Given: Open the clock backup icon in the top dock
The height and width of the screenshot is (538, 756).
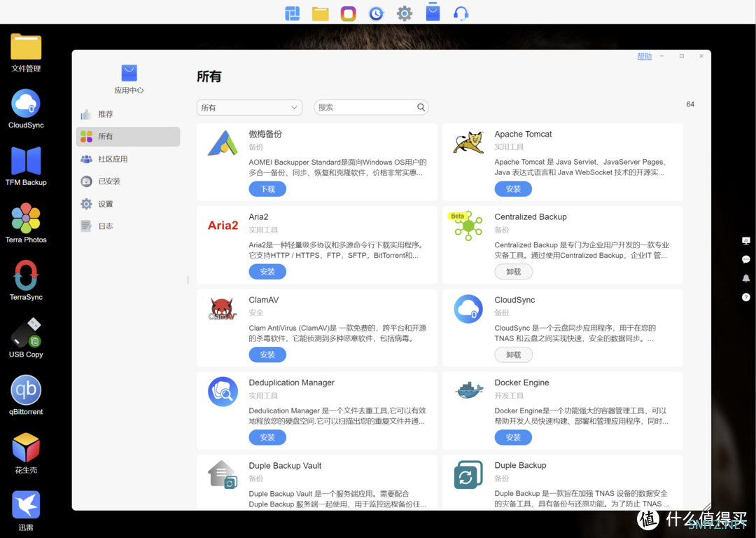Looking at the screenshot, I should [376, 13].
